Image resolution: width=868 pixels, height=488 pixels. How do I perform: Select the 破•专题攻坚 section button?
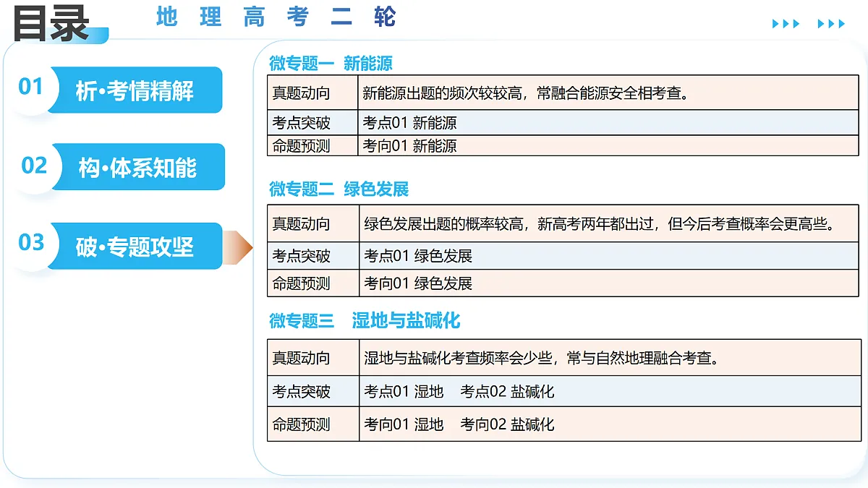pos(135,247)
